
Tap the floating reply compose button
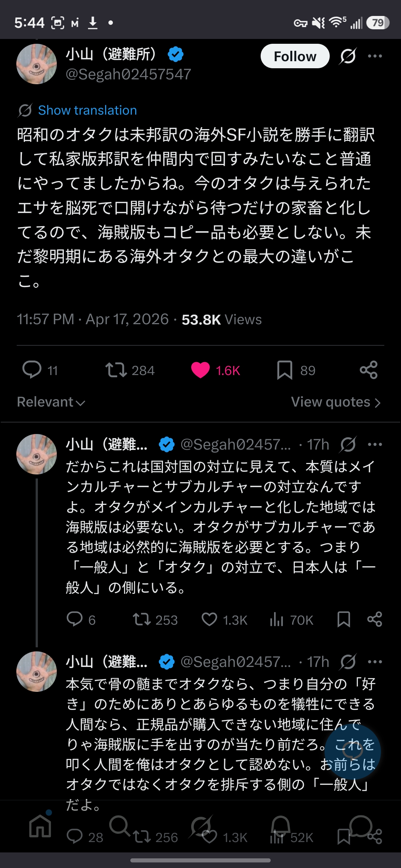352,752
